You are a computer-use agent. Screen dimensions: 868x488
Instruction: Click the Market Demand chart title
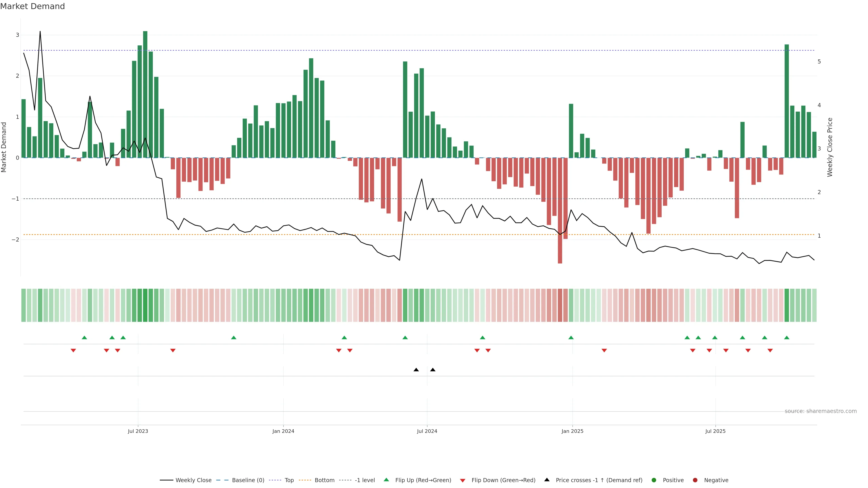(32, 6)
